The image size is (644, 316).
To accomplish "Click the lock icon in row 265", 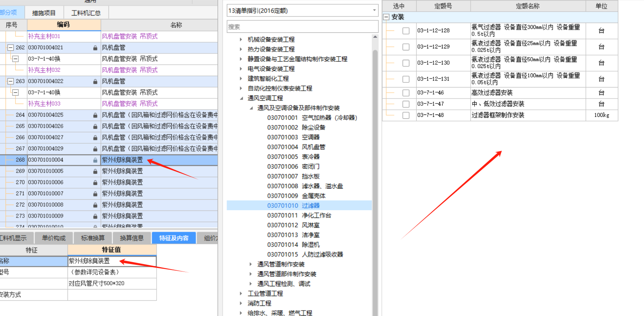I will (95, 127).
